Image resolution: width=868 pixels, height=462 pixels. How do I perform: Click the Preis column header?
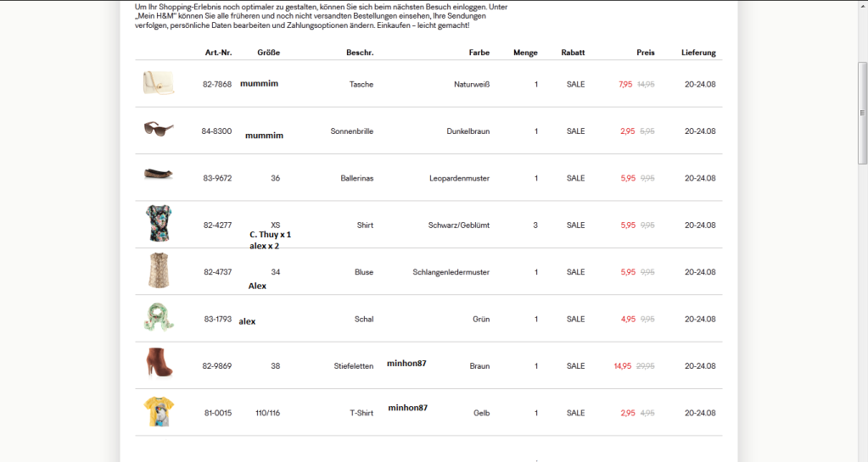pos(646,53)
